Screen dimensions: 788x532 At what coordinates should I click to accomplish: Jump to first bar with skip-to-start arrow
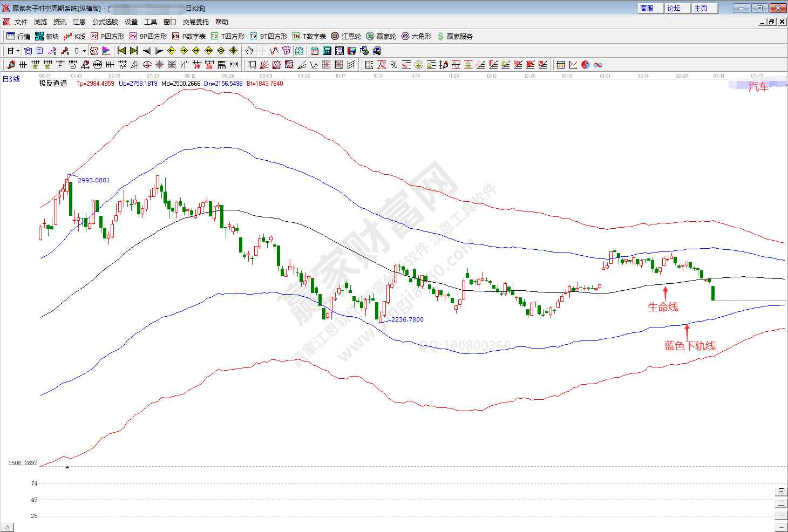point(121,51)
